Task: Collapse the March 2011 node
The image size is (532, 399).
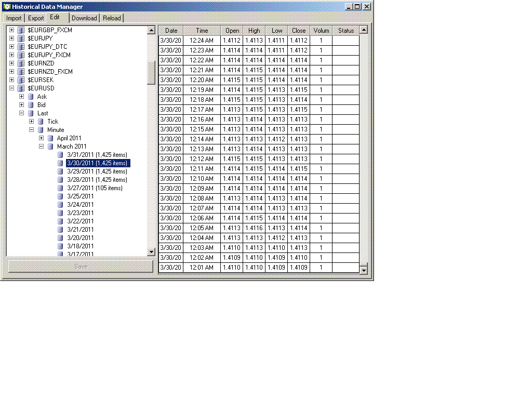Action: click(x=41, y=146)
